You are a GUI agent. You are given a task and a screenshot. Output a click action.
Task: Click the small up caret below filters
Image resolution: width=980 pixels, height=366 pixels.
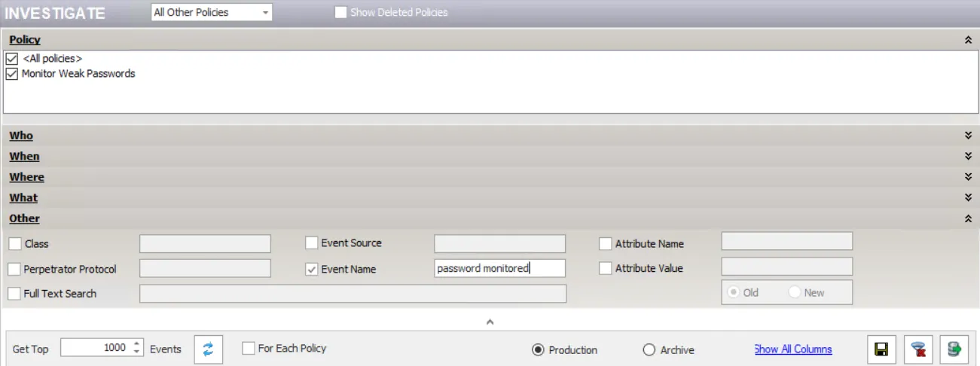[490, 322]
